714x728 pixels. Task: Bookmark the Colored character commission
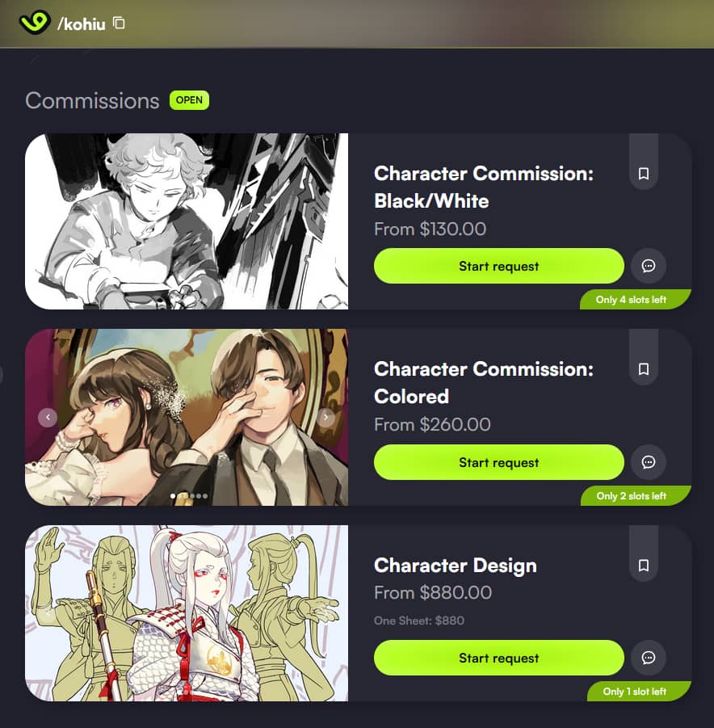[644, 369]
